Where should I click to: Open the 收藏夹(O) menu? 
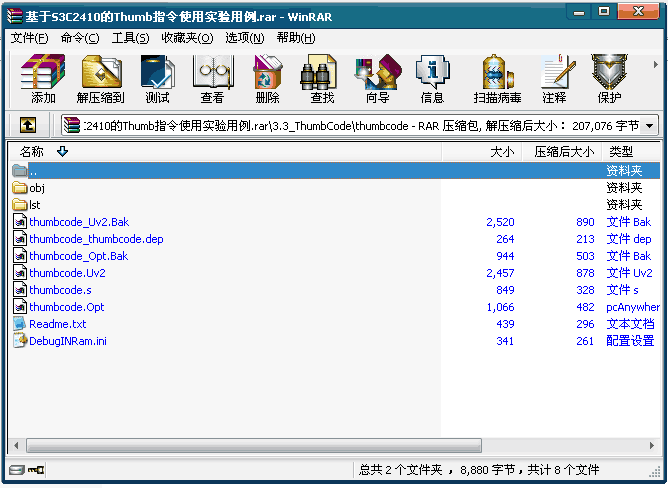187,38
